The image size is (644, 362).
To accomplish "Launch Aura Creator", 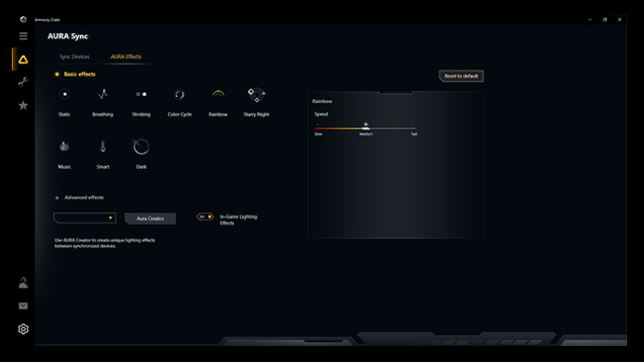I will point(150,219).
